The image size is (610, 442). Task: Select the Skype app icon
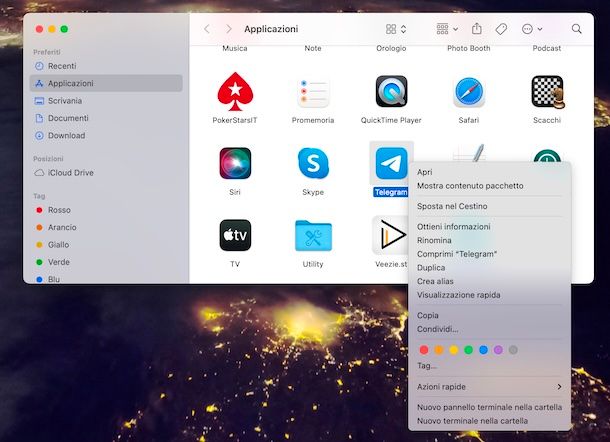(x=313, y=163)
